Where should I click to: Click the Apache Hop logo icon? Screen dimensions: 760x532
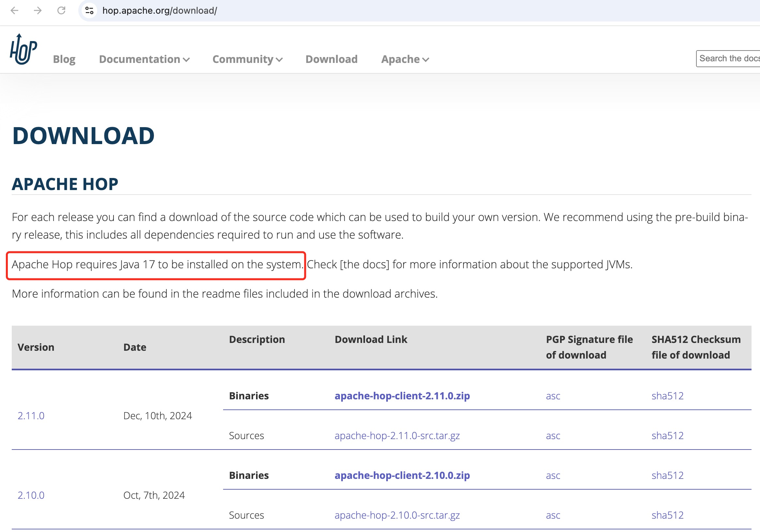[23, 50]
